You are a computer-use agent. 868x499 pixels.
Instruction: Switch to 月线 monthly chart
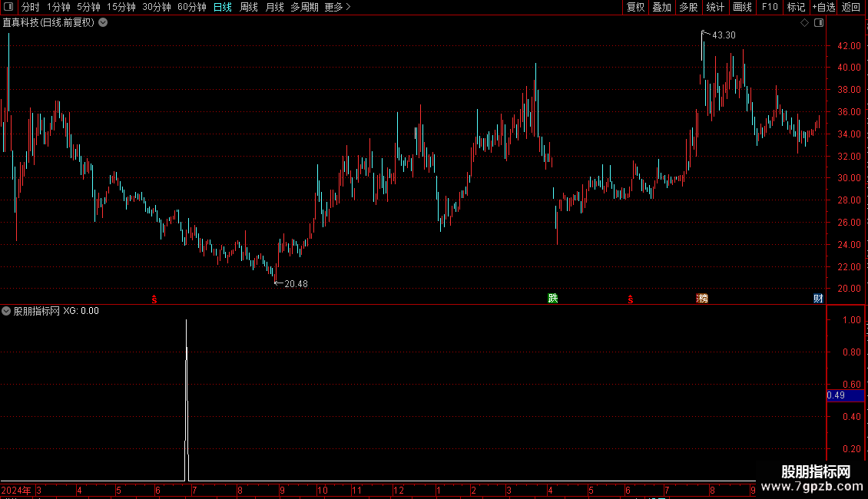point(274,7)
